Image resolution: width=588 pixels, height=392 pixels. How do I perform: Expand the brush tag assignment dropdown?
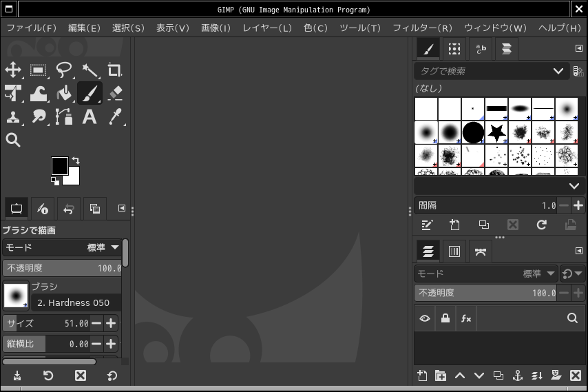574,186
